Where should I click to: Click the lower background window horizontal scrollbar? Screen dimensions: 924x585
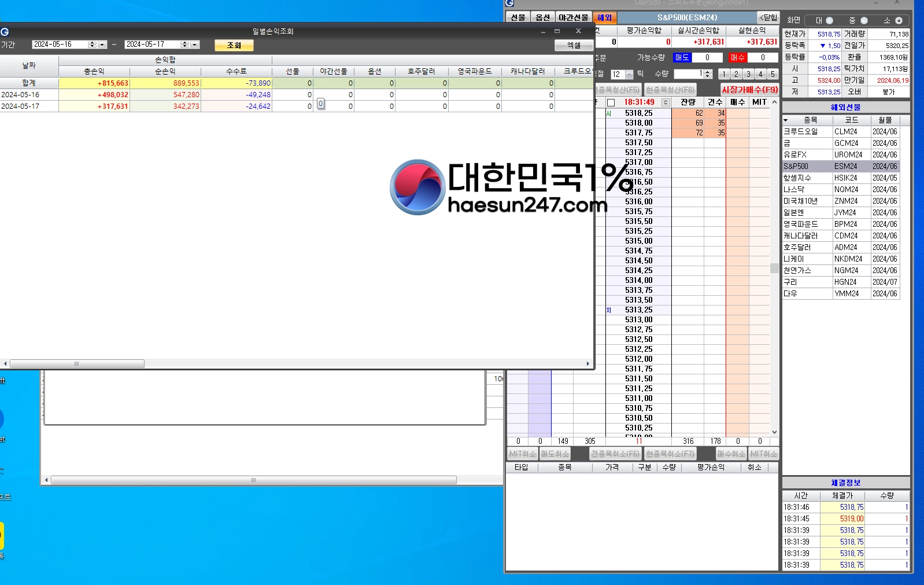click(254, 480)
